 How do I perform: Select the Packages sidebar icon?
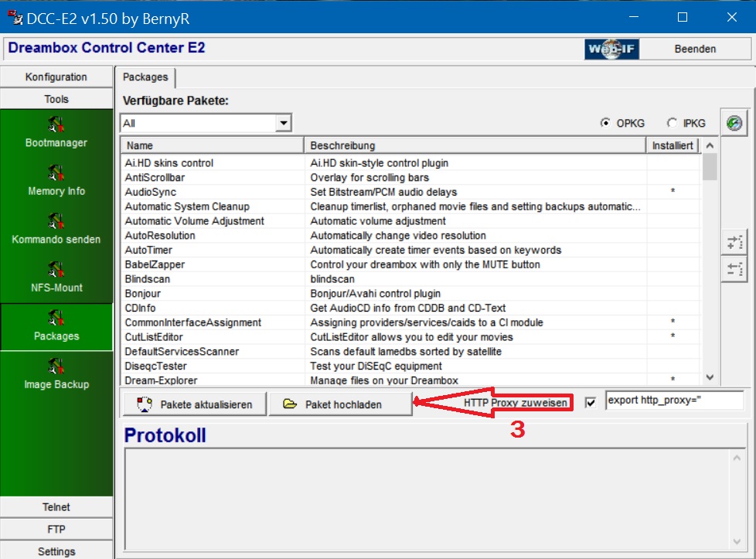click(x=56, y=318)
